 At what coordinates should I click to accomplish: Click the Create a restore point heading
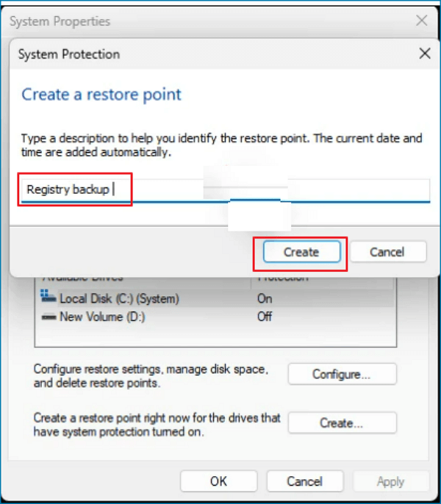[101, 95]
